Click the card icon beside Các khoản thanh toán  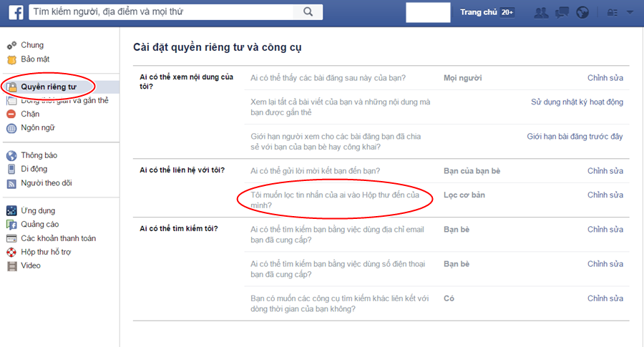coord(11,238)
